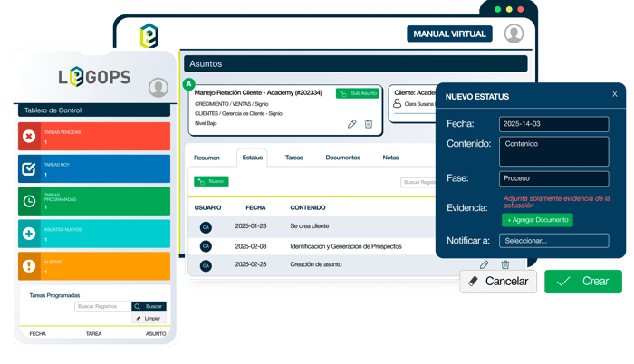Click the Asuntos Nuevos plus icon
Viewport: 634px width, 364px height.
point(29,234)
